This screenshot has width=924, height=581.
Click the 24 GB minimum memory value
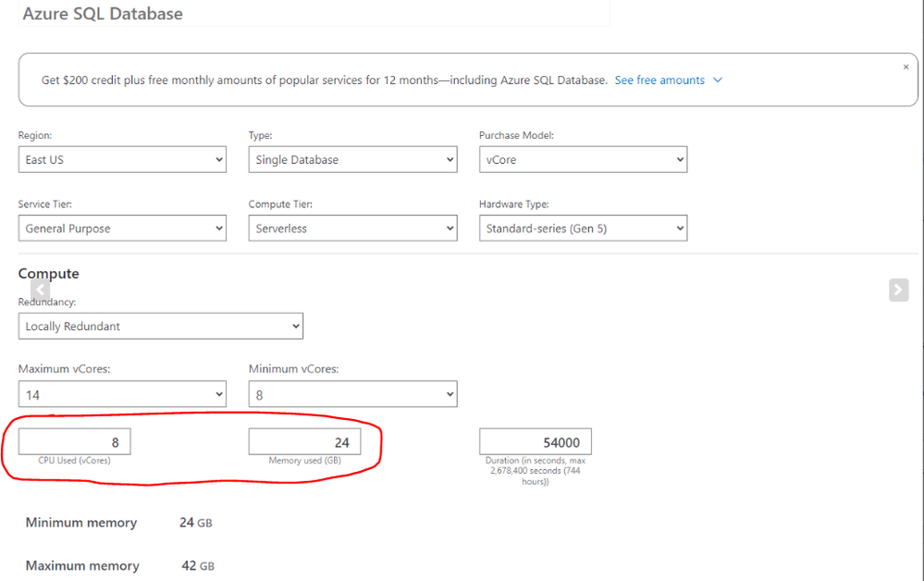[x=196, y=523]
